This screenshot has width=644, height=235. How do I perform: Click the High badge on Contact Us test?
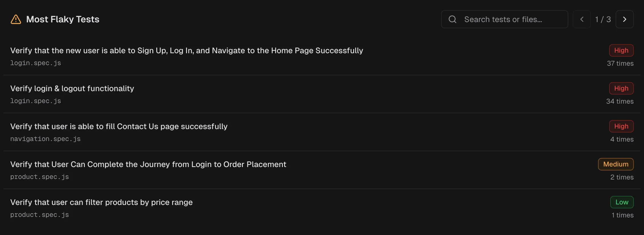pyautogui.click(x=621, y=126)
